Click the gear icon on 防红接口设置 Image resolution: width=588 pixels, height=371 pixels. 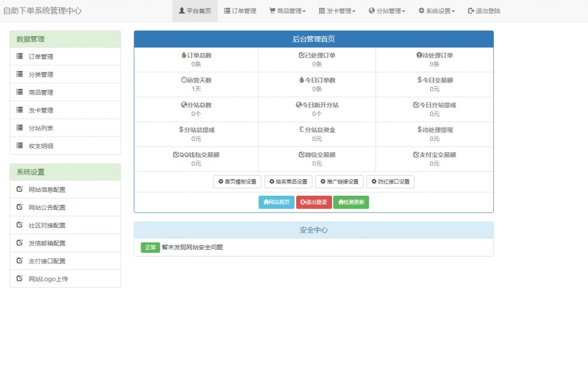click(x=374, y=182)
